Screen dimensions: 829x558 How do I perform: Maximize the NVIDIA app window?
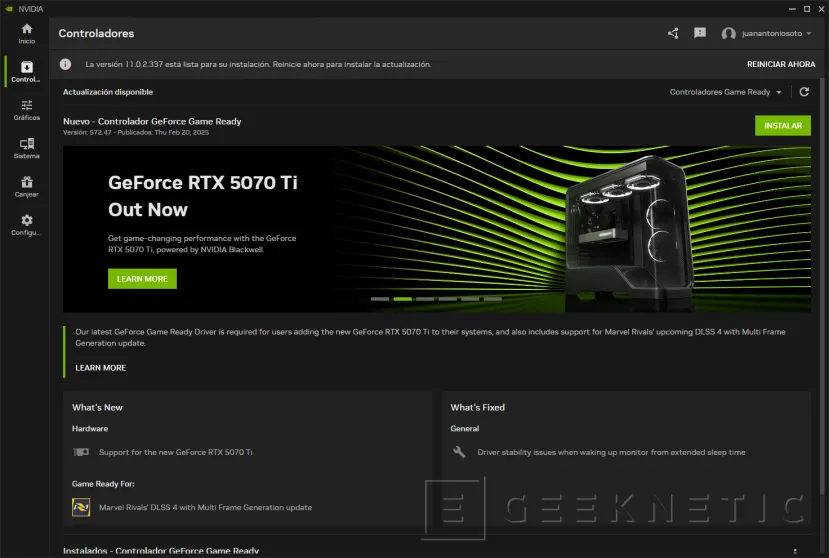click(807, 9)
